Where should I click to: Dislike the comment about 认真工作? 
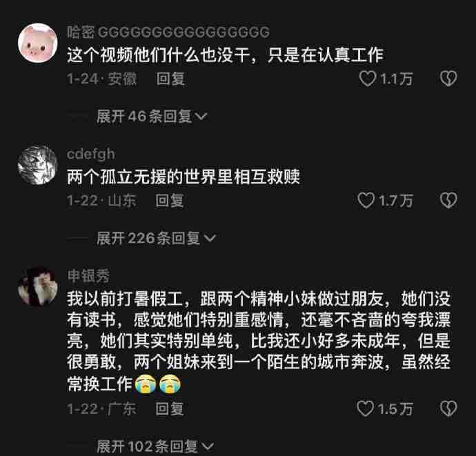(x=448, y=79)
